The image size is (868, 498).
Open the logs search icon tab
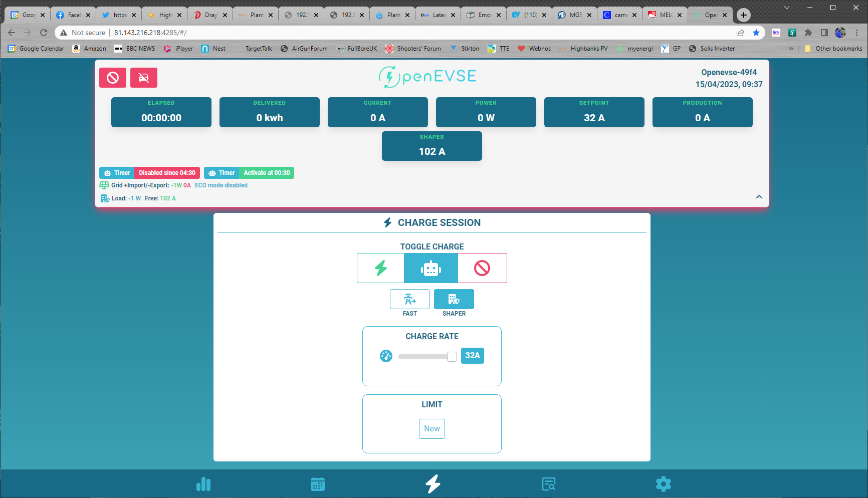coord(549,484)
